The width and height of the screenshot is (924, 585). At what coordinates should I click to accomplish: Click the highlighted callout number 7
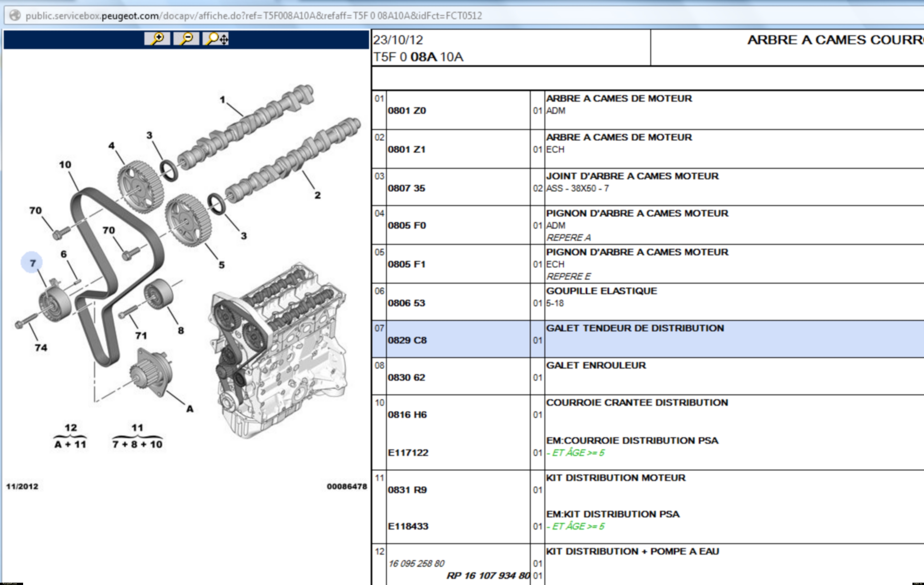(x=32, y=263)
